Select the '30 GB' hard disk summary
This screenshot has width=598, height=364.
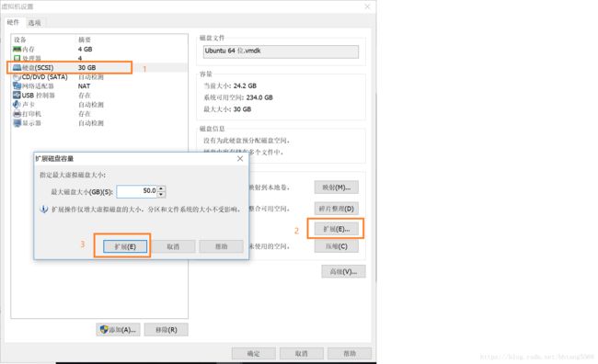click(87, 67)
